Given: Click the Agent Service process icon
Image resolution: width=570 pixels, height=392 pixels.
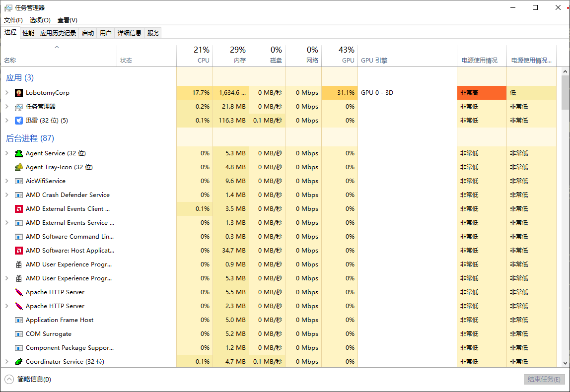Looking at the screenshot, I should (x=19, y=153).
